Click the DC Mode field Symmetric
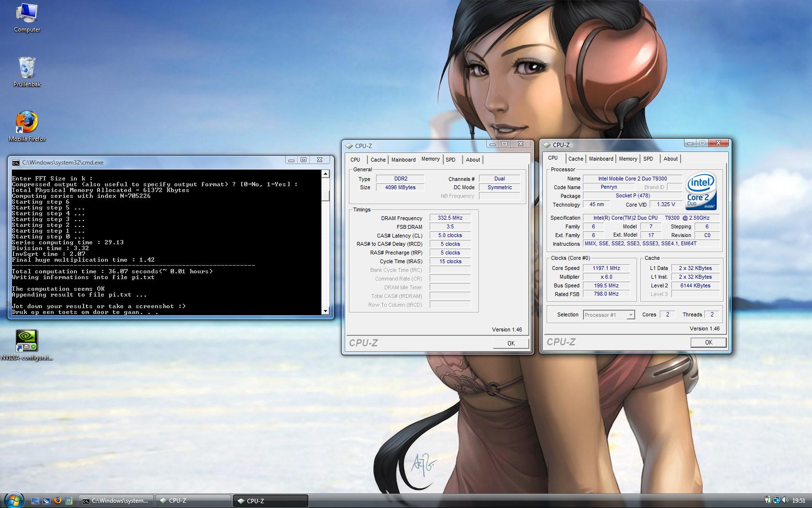Viewport: 812px width, 508px height. 499,187
